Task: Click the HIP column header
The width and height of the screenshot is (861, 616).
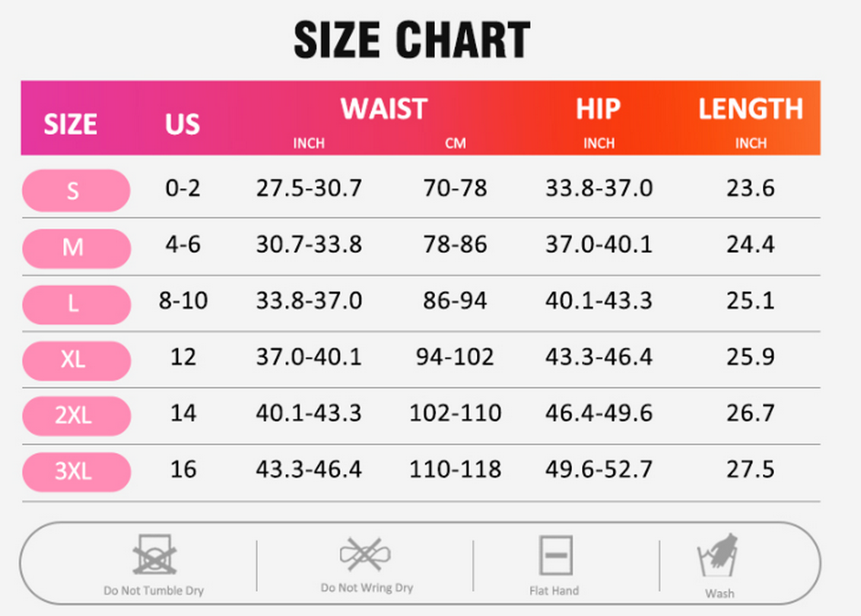Action: 598,108
